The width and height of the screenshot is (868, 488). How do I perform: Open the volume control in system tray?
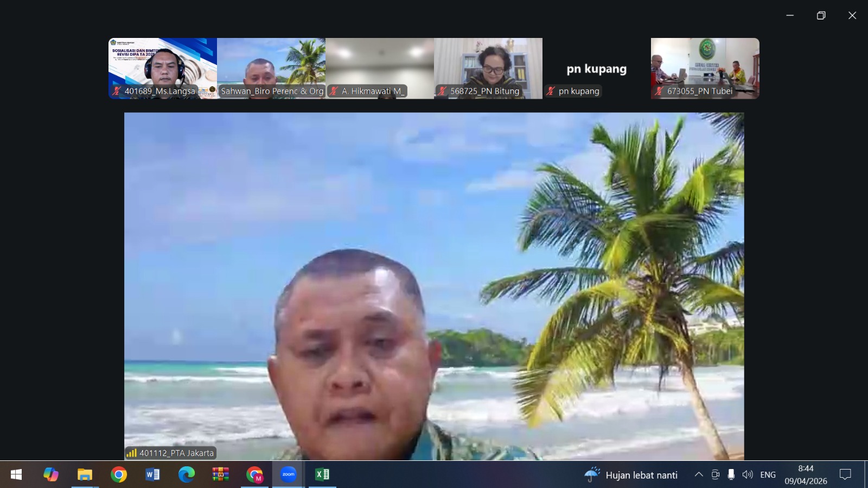pos(748,474)
